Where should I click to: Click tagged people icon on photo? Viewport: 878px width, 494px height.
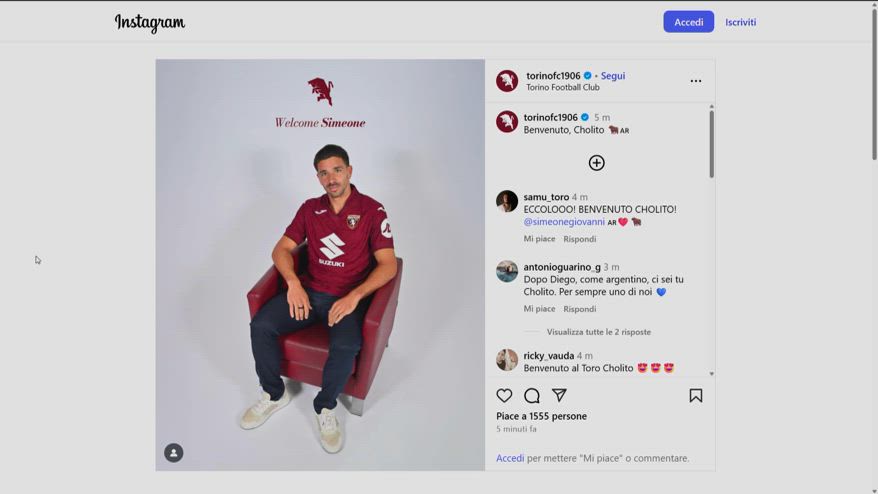pos(174,453)
